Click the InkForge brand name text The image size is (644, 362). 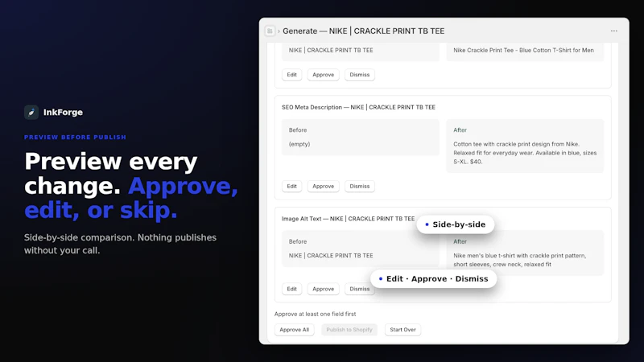coord(63,112)
